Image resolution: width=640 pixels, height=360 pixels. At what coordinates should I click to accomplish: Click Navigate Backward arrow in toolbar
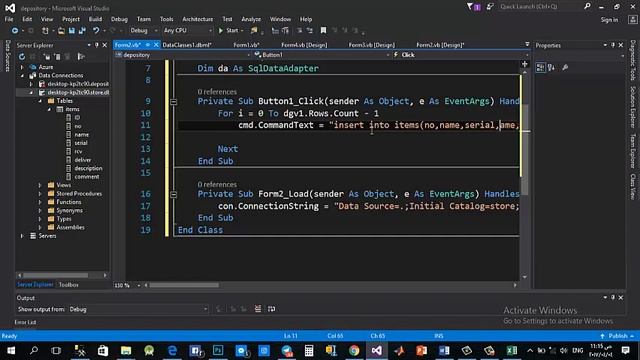15,31
